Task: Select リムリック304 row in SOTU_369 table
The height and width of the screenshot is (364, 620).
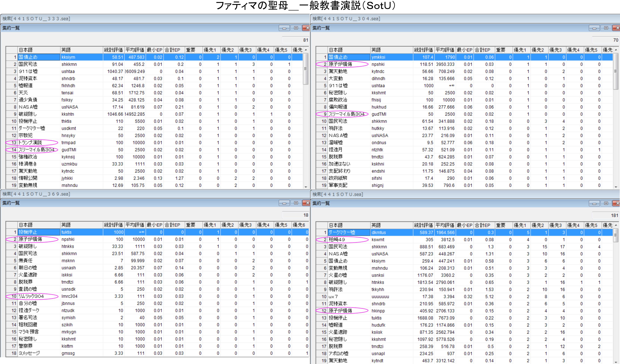Action: coord(31,296)
